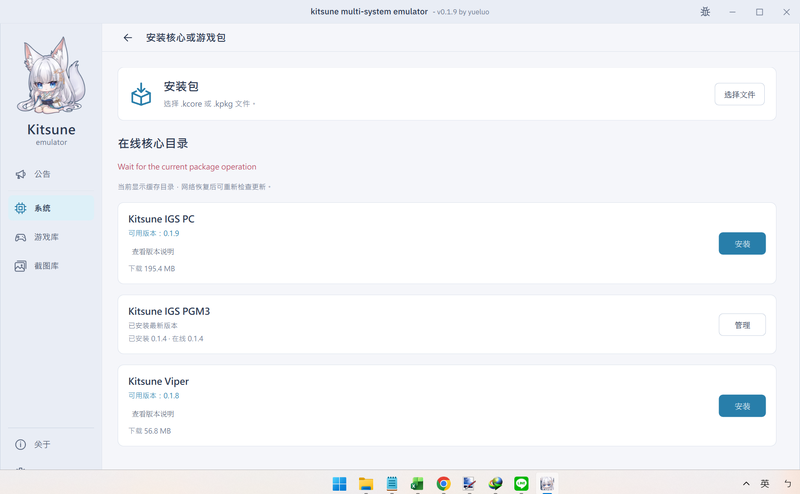
Task: Click 选择文件 to choose a package file
Action: 739,94
